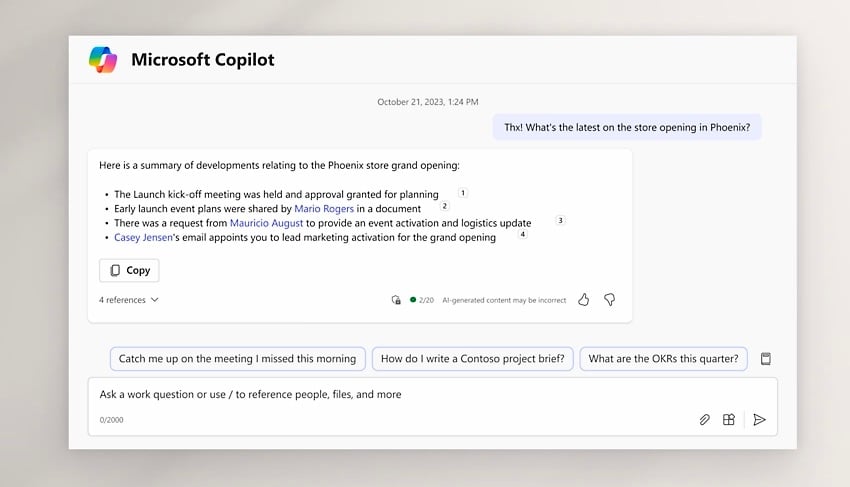Click the 'Here is a summary of developments' line

[x=279, y=165]
